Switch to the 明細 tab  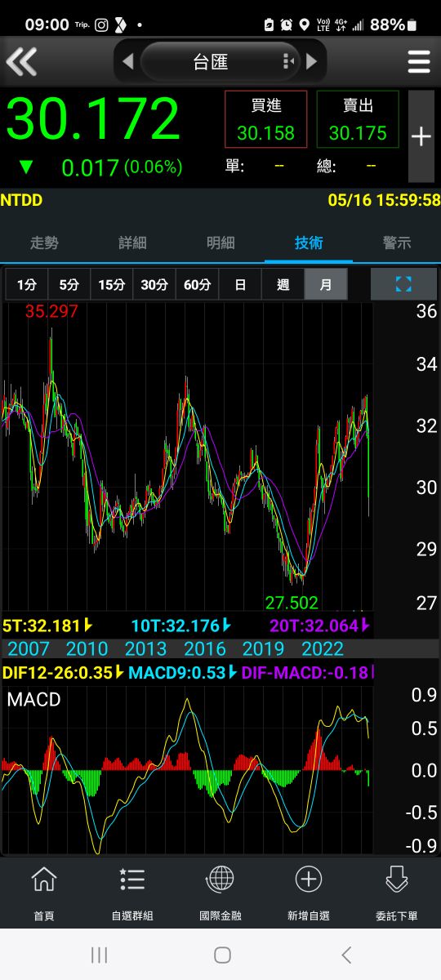pyautogui.click(x=220, y=243)
